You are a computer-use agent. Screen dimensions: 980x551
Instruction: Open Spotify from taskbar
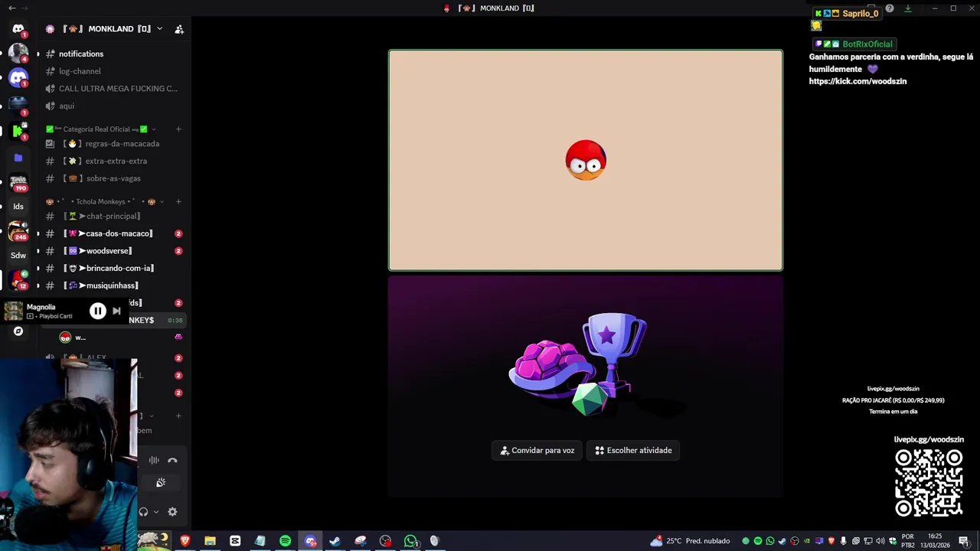point(285,541)
